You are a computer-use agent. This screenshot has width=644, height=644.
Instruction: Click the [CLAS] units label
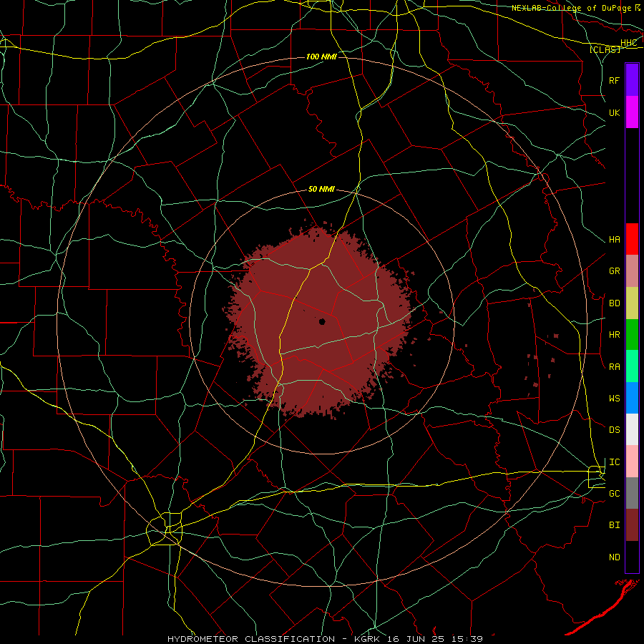[x=605, y=49]
